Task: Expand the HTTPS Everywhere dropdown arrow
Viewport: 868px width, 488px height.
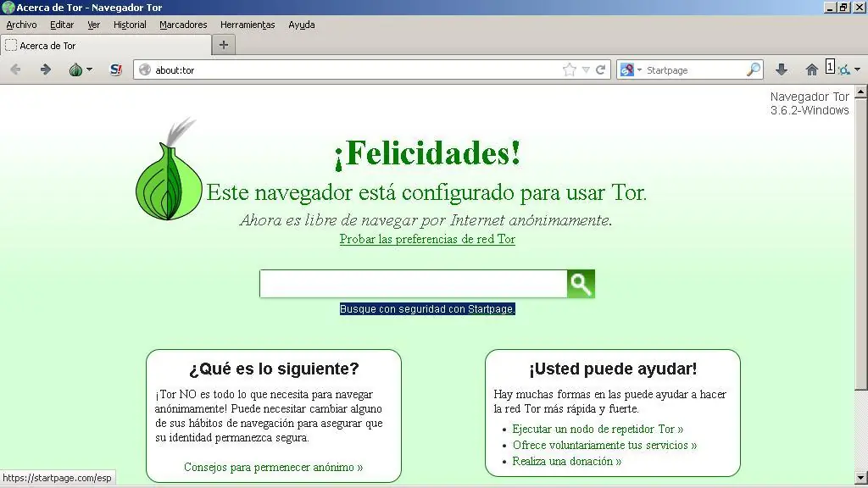Action: coord(858,69)
